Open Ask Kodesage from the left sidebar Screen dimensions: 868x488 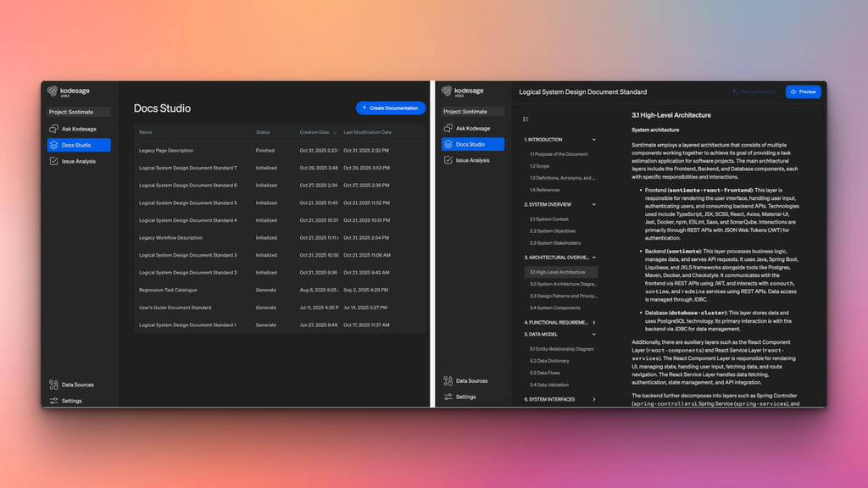point(80,129)
